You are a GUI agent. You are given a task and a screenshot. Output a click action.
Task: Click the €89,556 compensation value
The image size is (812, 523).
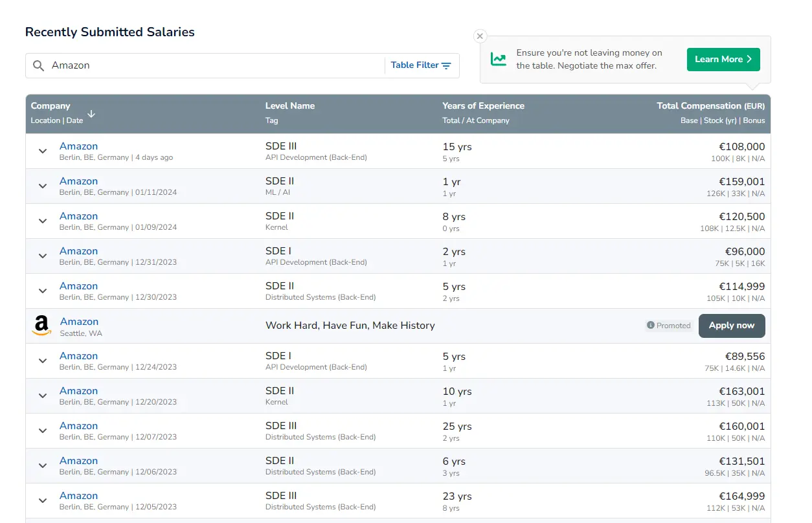[745, 357]
